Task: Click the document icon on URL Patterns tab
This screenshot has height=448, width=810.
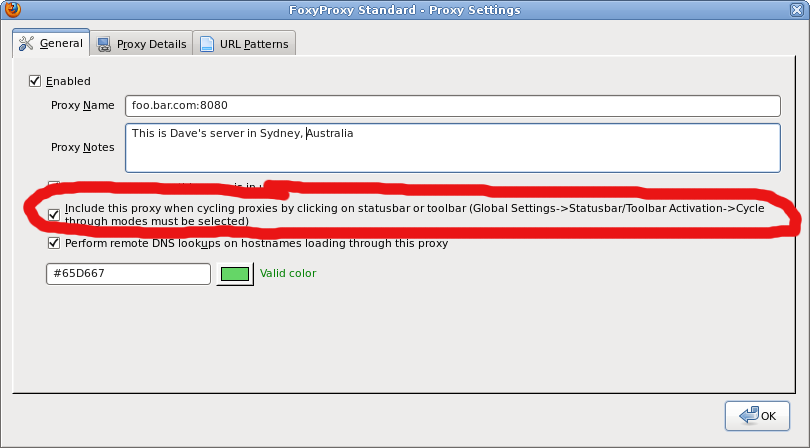Action: pos(207,44)
